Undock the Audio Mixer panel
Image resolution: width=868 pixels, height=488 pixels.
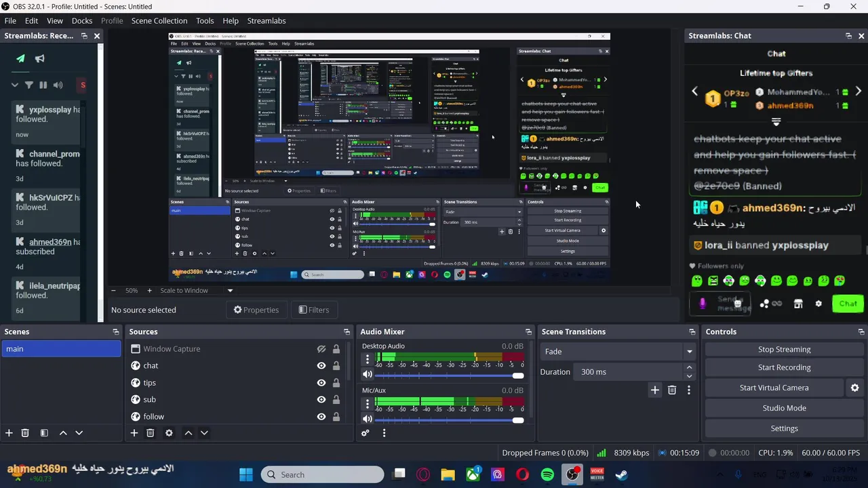click(528, 331)
